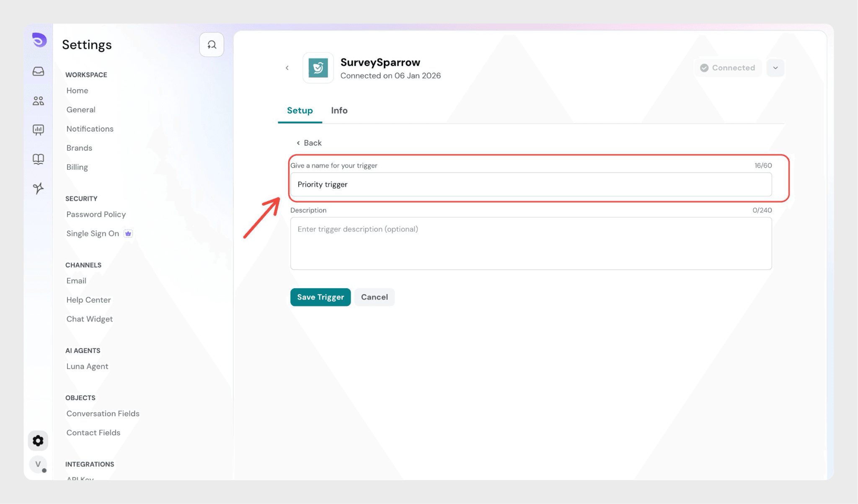Screen dimensions: 858x504
Task: Click the settings gear icon
Action: [x=38, y=441]
